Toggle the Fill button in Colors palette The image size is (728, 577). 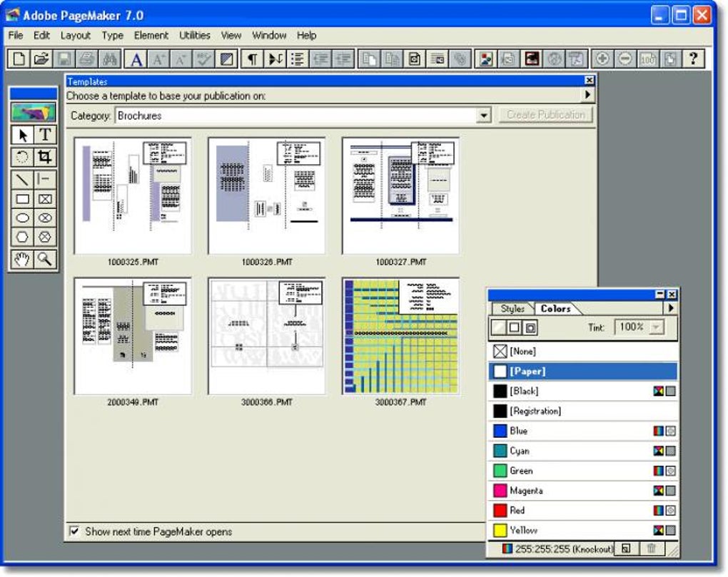pyautogui.click(x=499, y=327)
